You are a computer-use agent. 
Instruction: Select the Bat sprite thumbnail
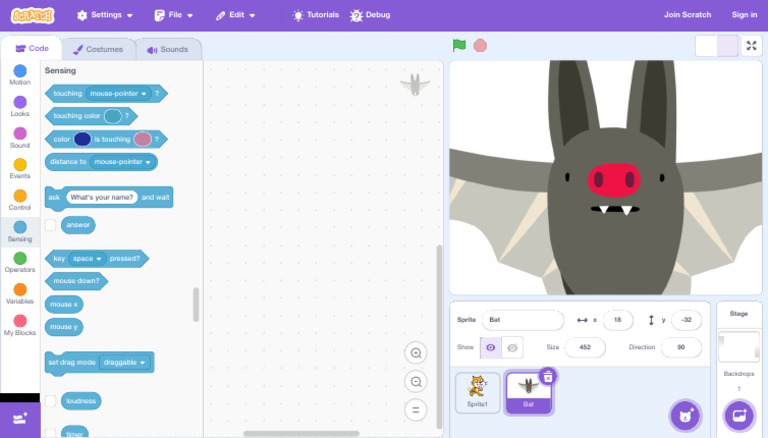tap(528, 393)
